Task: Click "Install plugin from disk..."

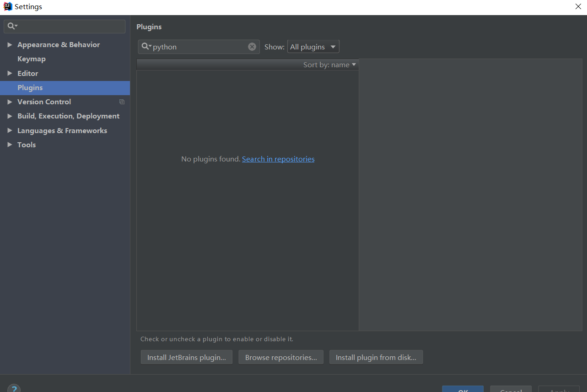Action: pos(376,357)
